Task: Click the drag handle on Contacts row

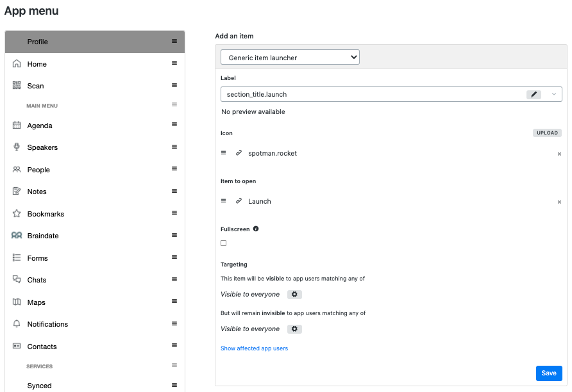Action: click(x=174, y=345)
